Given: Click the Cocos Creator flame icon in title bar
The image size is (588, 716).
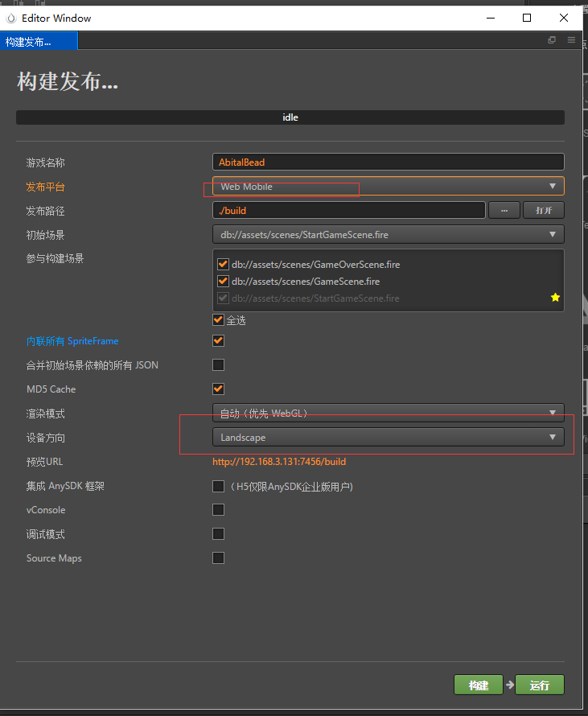Looking at the screenshot, I should (11, 19).
